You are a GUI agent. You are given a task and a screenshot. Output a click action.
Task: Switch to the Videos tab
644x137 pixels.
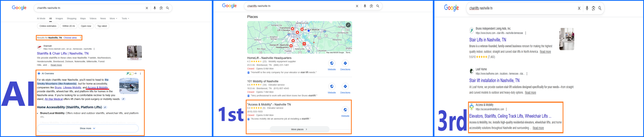point(93,18)
